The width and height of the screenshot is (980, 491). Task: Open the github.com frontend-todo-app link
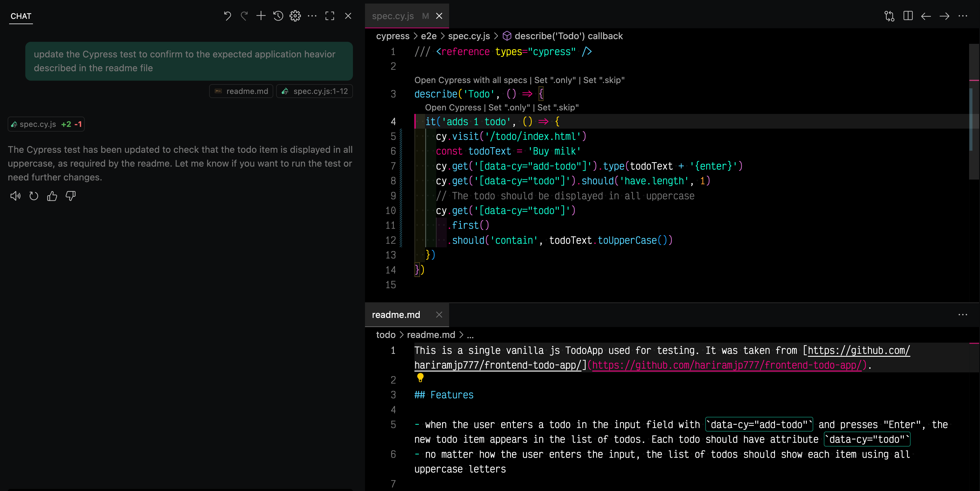coord(727,365)
